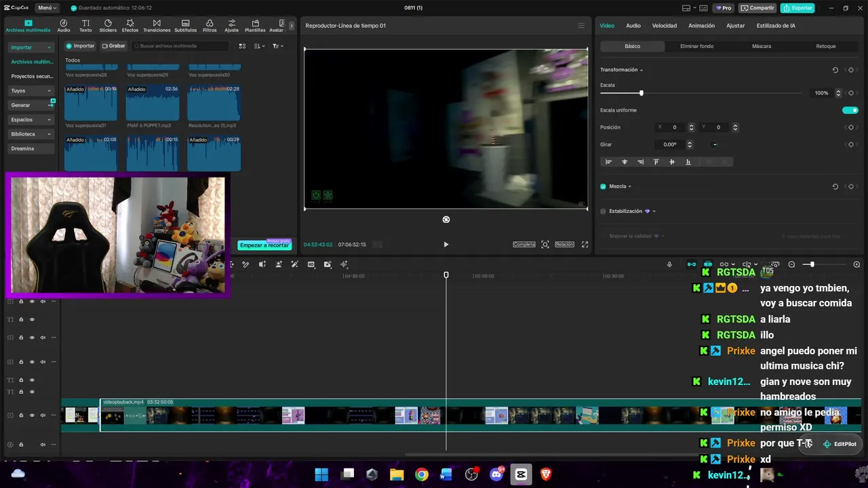Open the player panel hamburger menu

[x=581, y=26]
